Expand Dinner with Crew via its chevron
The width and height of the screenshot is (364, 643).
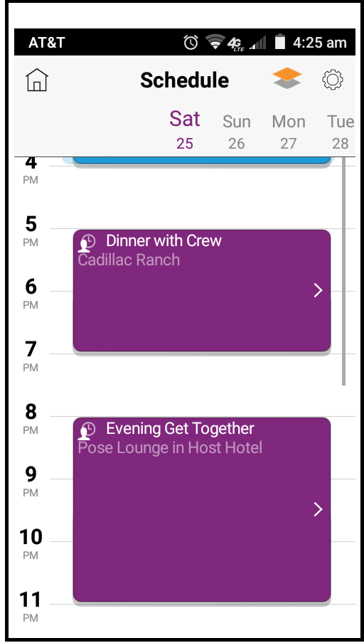(318, 290)
